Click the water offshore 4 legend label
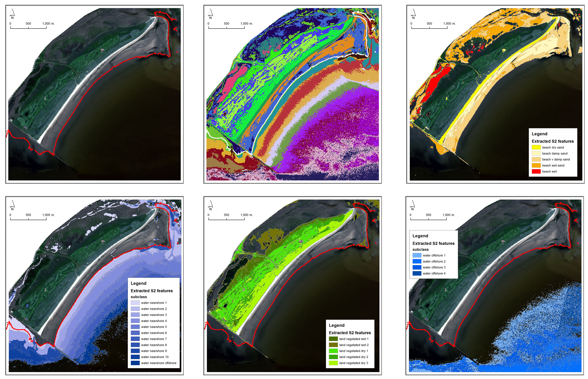Image resolution: width=588 pixels, height=379 pixels. (x=434, y=273)
